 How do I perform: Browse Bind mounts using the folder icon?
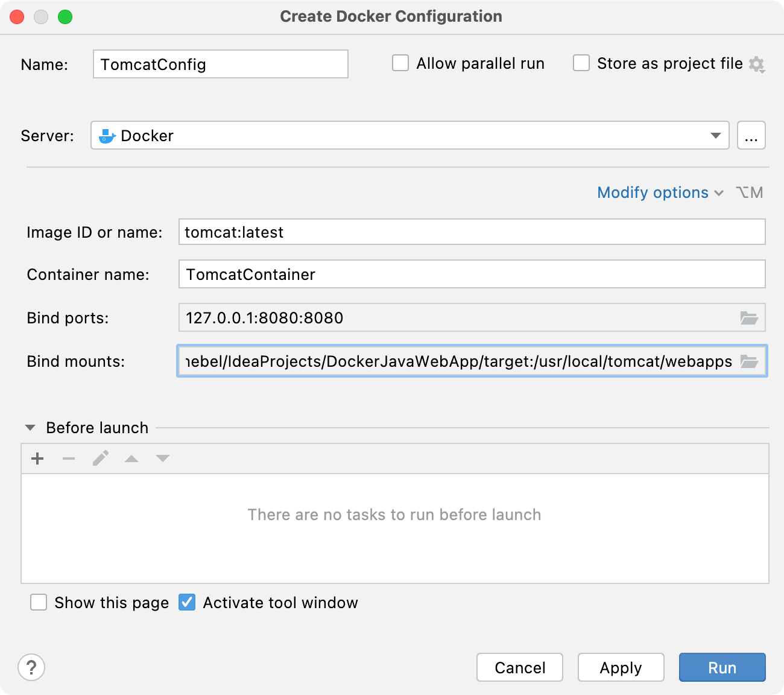coord(750,361)
